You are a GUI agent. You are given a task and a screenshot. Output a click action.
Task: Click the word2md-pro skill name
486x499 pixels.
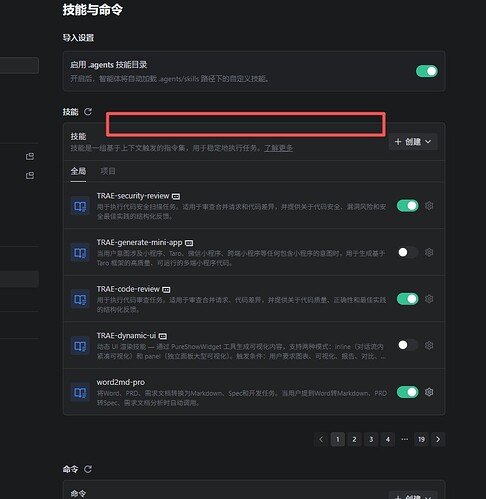(121, 382)
